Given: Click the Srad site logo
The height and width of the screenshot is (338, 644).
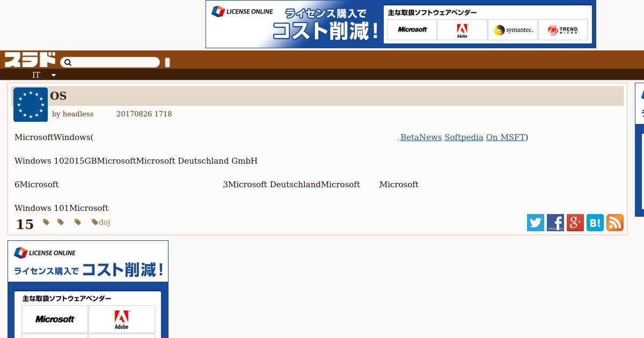Looking at the screenshot, I should click(30, 60).
